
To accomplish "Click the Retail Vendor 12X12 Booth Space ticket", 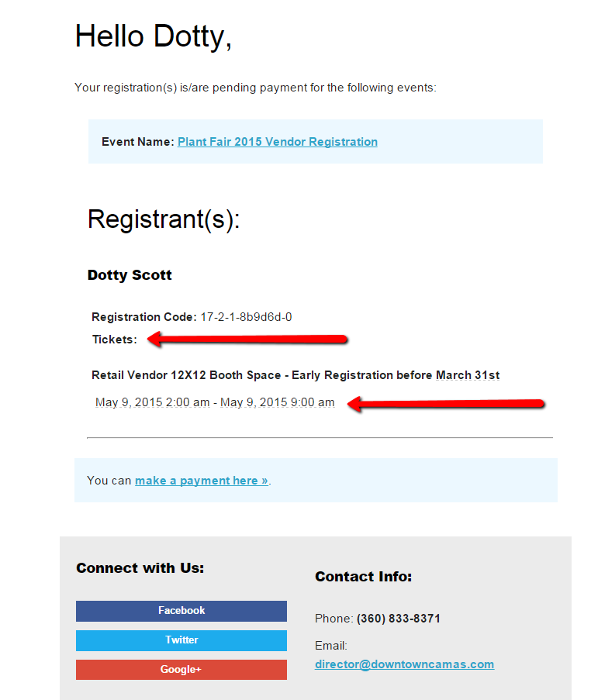I will pyautogui.click(x=295, y=375).
